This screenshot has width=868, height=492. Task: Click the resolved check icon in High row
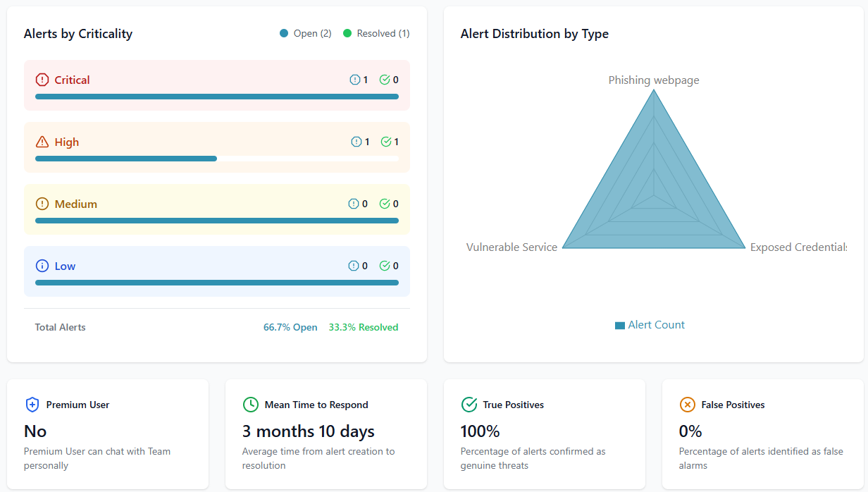pos(386,142)
